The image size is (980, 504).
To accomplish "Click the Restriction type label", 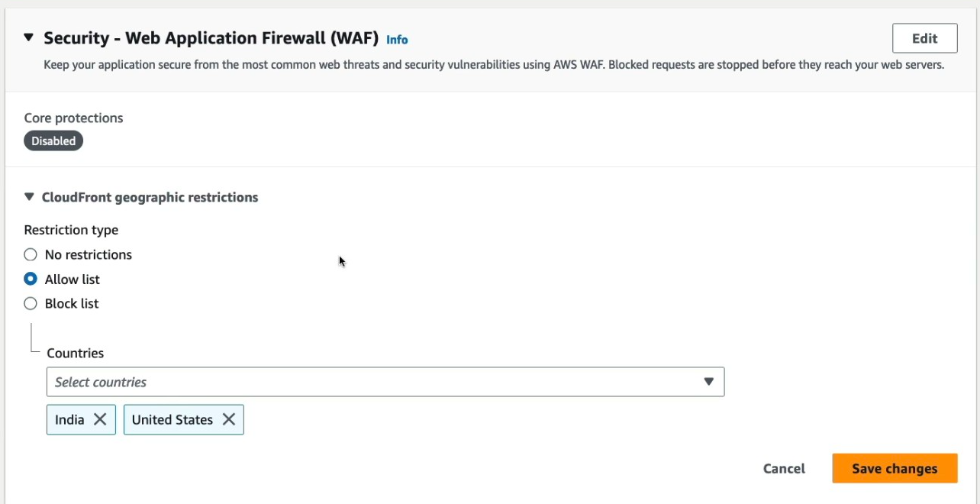I will tap(71, 230).
